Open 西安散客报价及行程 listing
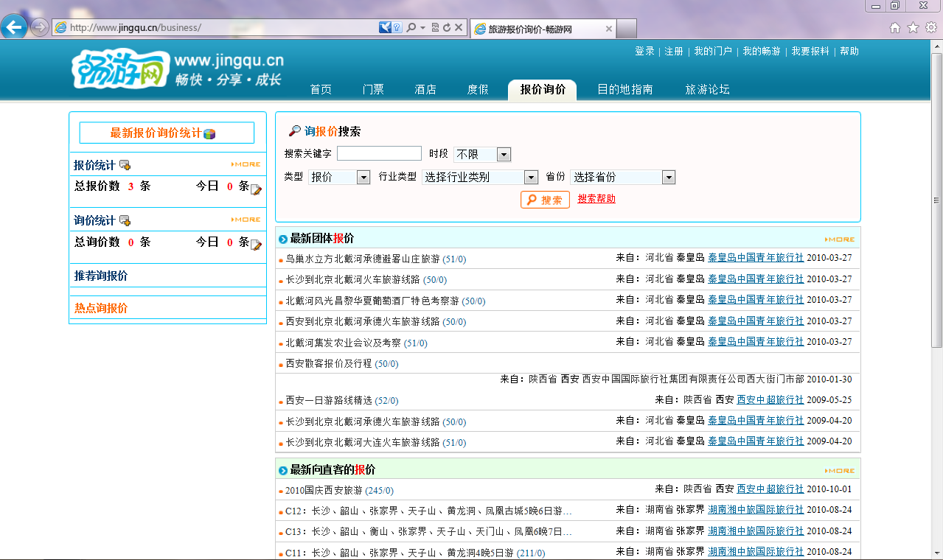Image resolution: width=943 pixels, height=560 pixels. click(329, 363)
